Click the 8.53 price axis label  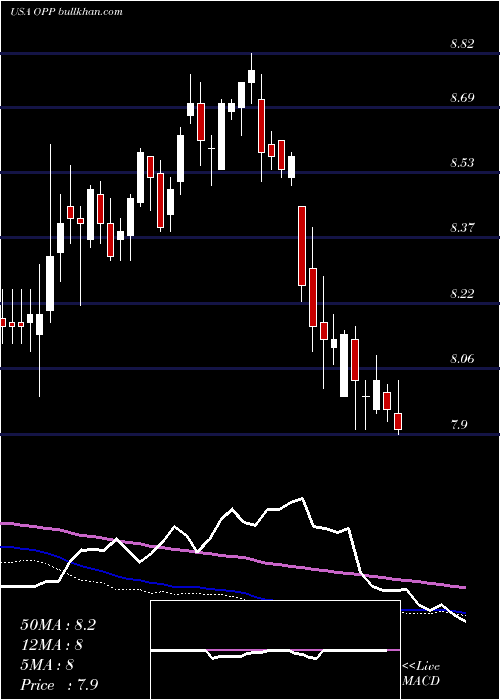point(462,162)
